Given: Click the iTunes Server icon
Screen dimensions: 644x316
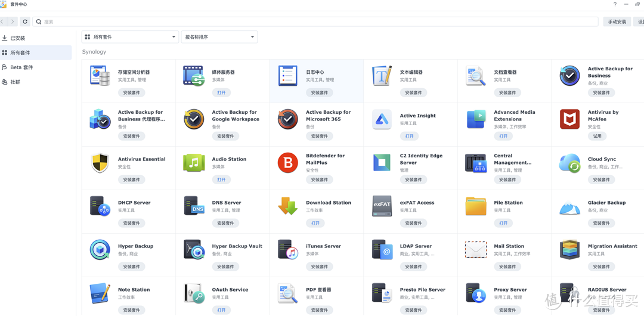Looking at the screenshot, I should (287, 250).
